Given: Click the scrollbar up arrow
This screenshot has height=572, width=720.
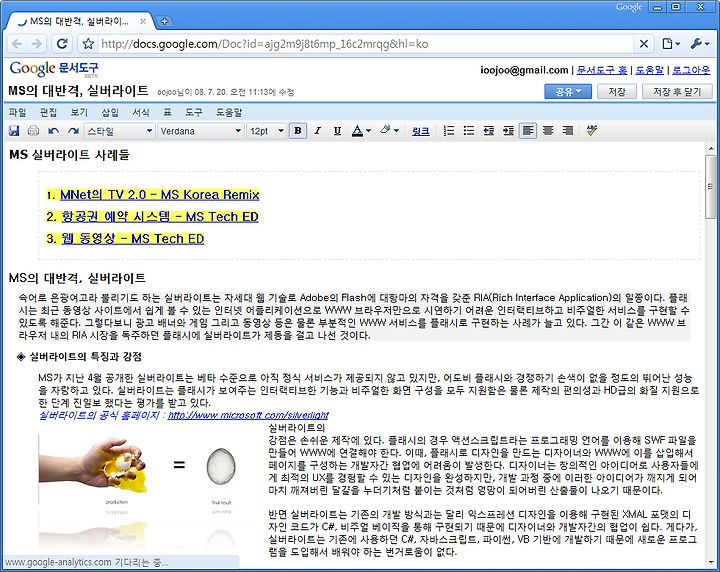Looking at the screenshot, I should coord(711,148).
